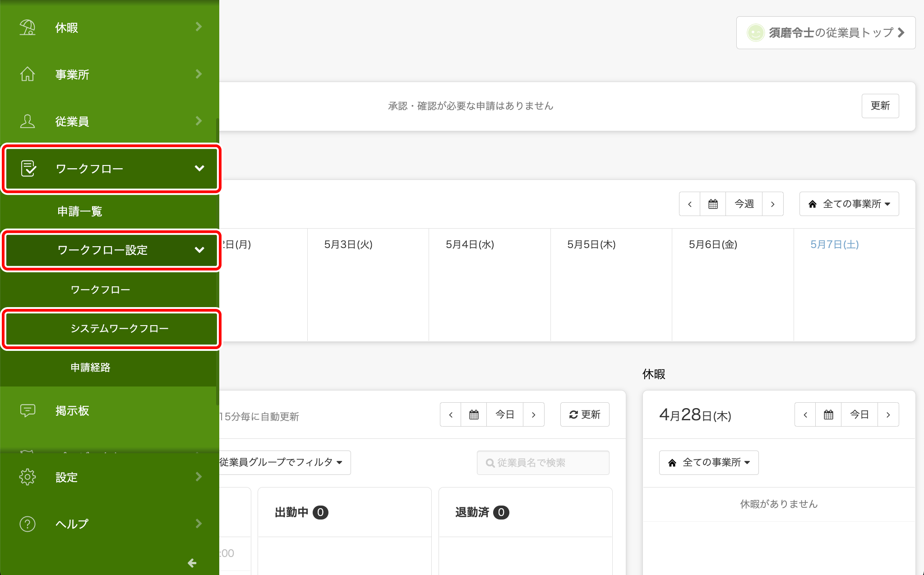Open 全ての事業所 dropdown in weekly schedule
The height and width of the screenshot is (575, 924).
pyautogui.click(x=849, y=204)
